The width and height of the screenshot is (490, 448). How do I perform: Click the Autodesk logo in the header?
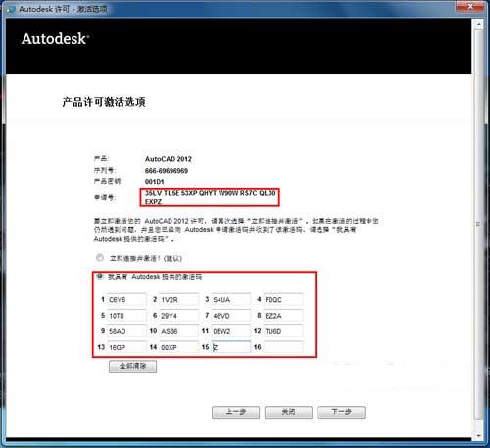55,39
